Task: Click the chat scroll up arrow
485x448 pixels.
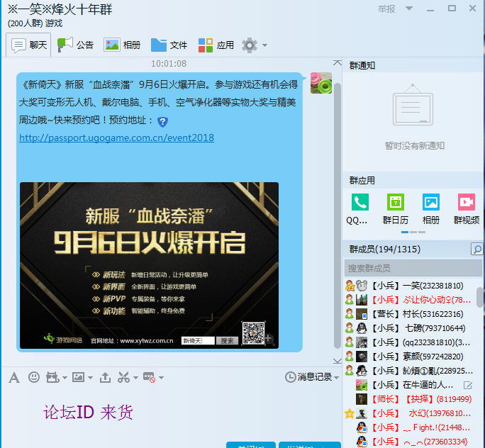Action: [337, 63]
